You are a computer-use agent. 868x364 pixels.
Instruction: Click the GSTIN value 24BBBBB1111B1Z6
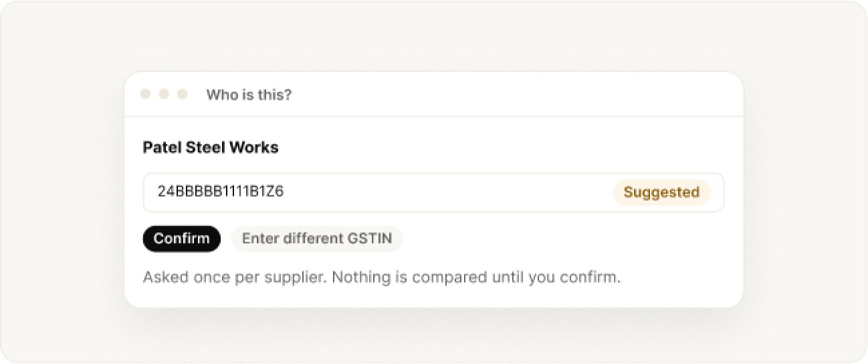pyautogui.click(x=221, y=192)
